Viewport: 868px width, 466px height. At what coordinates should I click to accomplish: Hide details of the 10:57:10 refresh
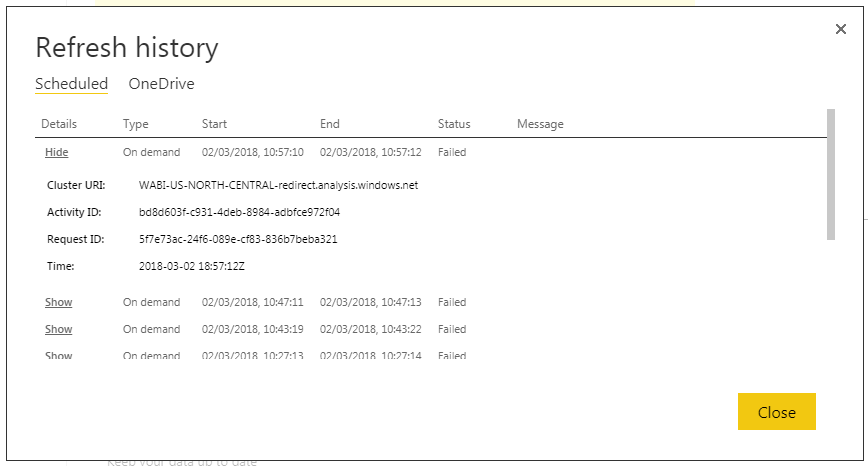[x=56, y=152]
